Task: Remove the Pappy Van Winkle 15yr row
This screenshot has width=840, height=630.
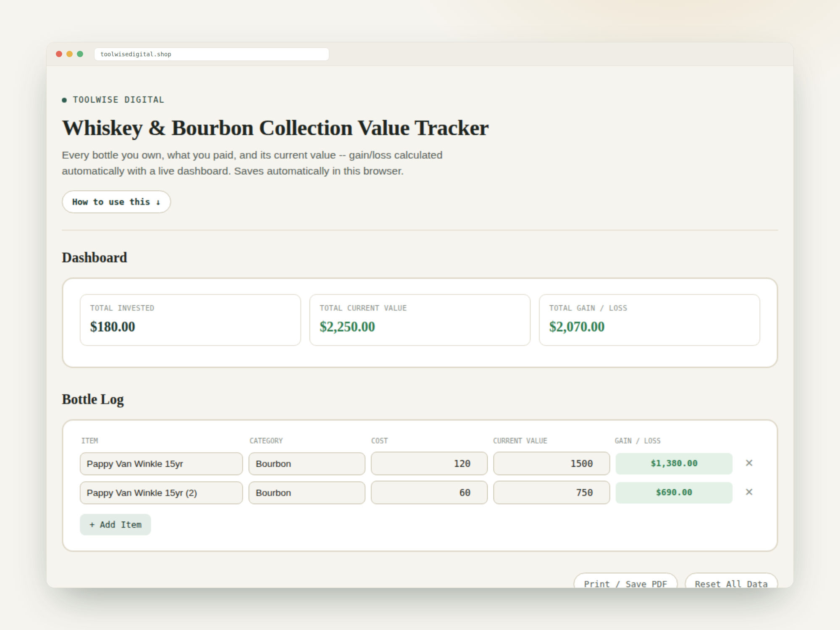Action: [749, 463]
